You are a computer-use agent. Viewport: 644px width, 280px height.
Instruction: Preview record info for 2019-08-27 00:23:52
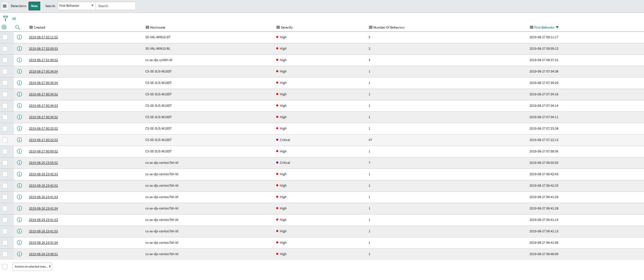tap(19, 129)
